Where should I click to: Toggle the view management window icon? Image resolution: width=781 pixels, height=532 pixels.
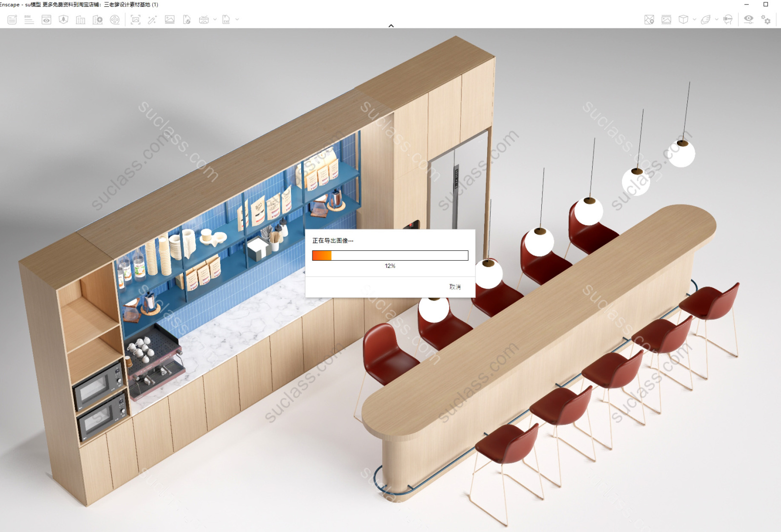(x=46, y=20)
